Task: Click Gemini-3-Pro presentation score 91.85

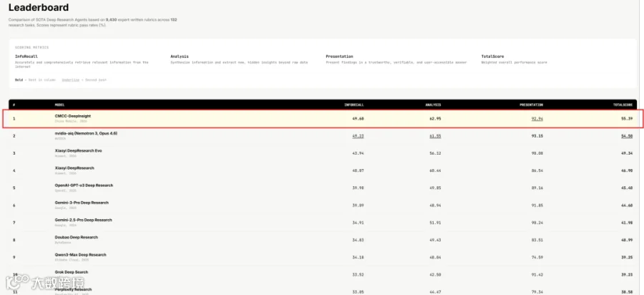Action: pos(537,205)
